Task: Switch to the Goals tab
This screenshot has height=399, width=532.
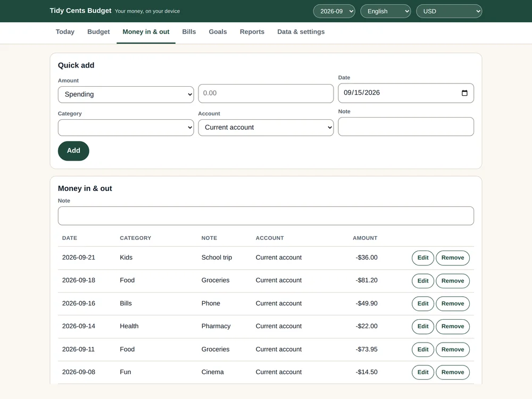Action: [x=218, y=32]
